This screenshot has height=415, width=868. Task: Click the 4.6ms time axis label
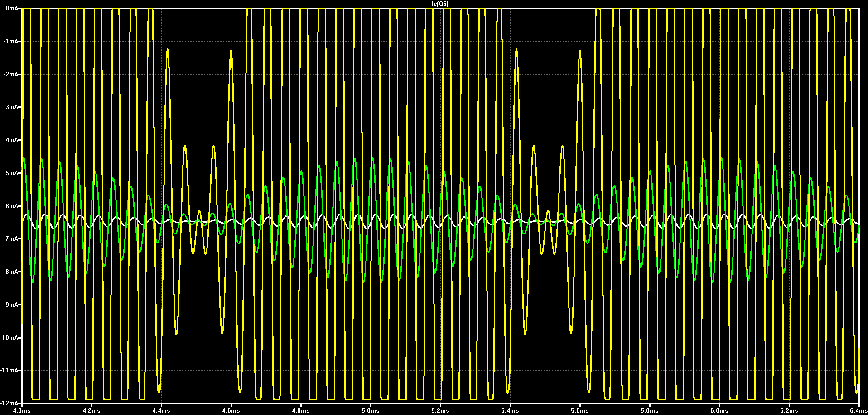pyautogui.click(x=231, y=411)
